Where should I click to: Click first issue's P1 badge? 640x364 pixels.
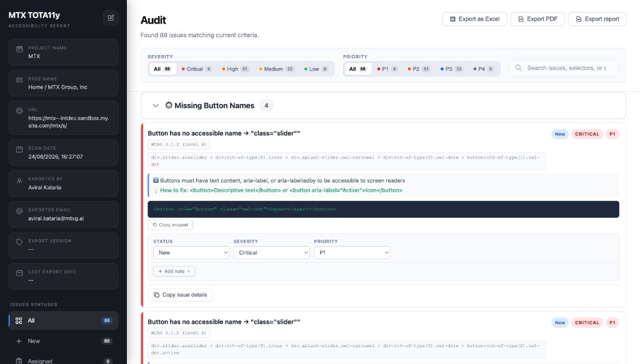pyautogui.click(x=612, y=134)
